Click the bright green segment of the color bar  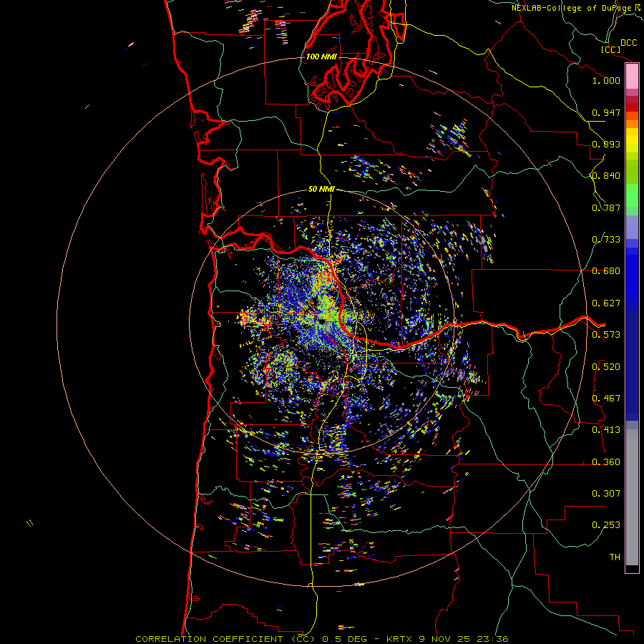[x=632, y=195]
